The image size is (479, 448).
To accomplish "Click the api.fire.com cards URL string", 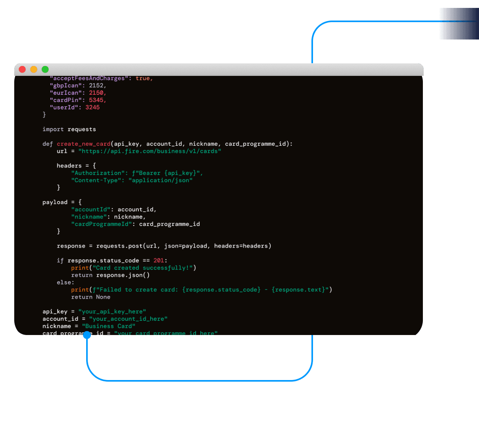I will tap(149, 151).
